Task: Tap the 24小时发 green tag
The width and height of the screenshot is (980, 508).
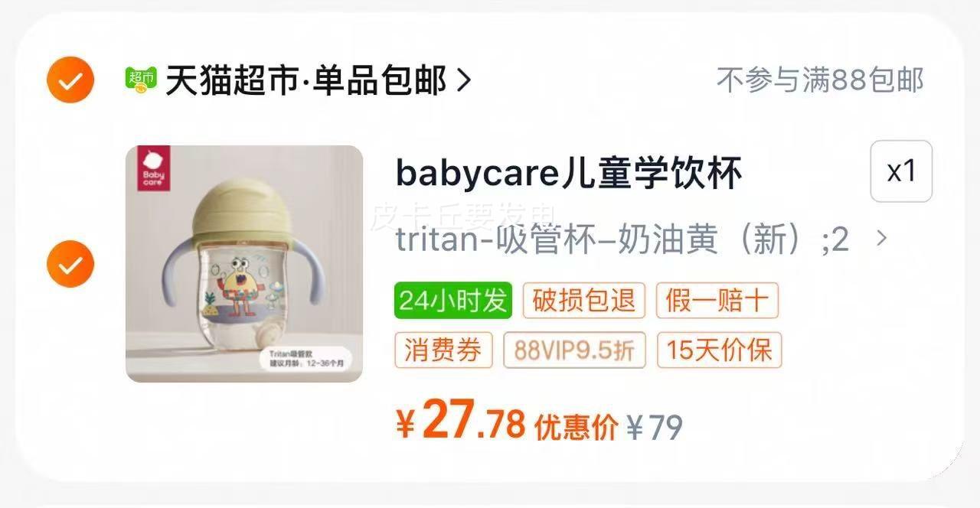Action: coord(452,301)
